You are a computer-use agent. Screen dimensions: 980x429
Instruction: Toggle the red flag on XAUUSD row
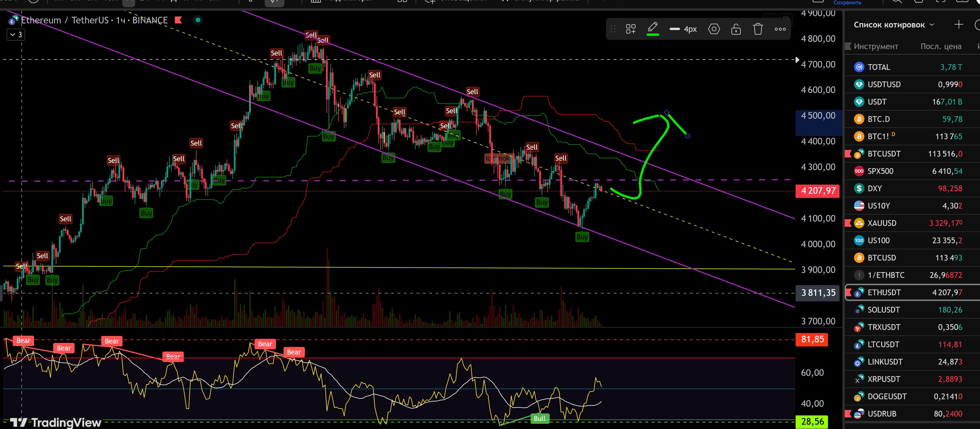[848, 223]
